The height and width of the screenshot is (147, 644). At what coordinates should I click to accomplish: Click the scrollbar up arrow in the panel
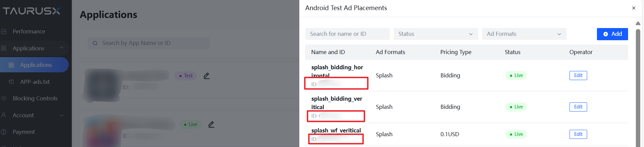[x=638, y=23]
